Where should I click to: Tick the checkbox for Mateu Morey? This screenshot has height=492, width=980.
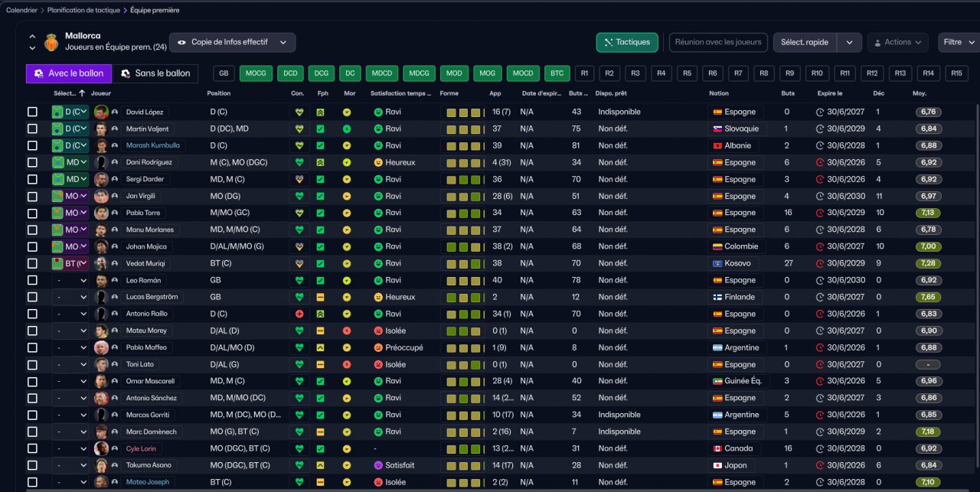click(32, 331)
